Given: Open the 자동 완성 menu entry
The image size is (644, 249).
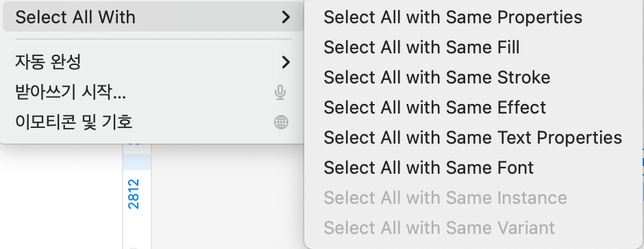Looking at the screenshot, I should point(153,62).
